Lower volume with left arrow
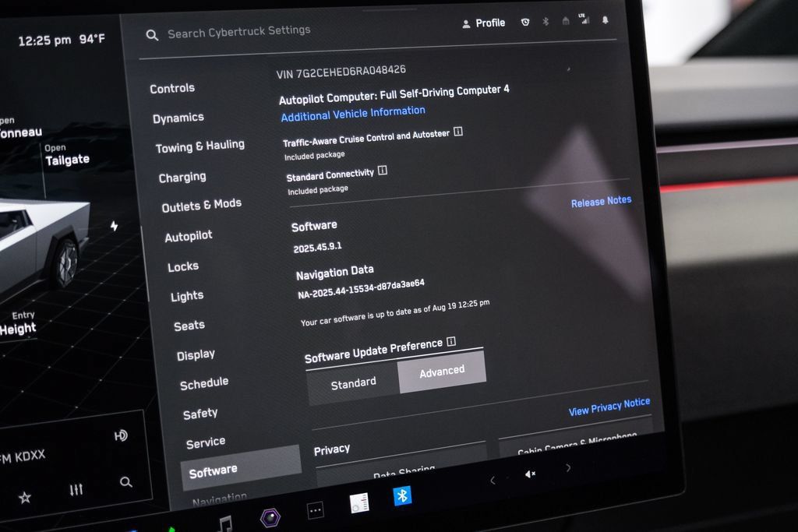Screen dimensions: 798x532 [x=493, y=480]
